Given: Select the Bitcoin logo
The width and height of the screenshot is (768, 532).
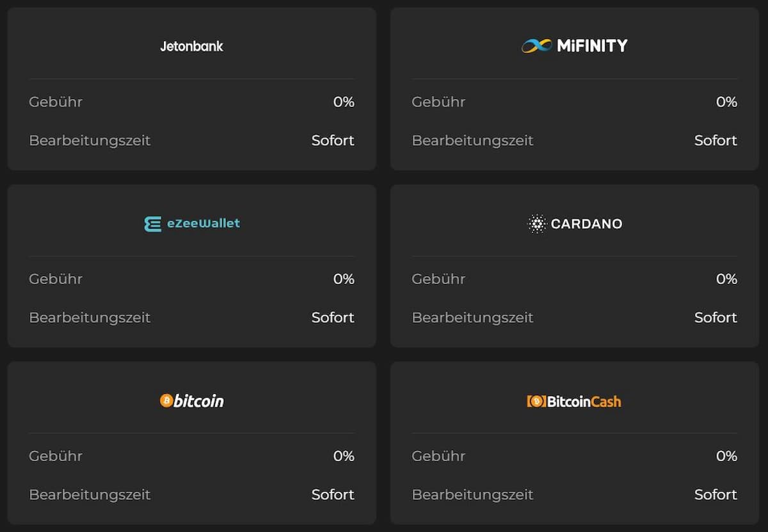Looking at the screenshot, I should (x=192, y=401).
